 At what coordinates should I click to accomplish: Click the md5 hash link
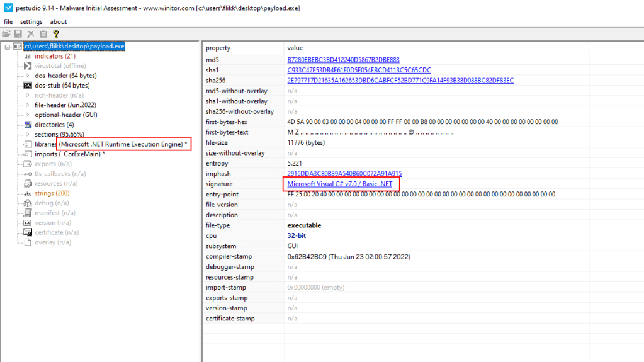[x=343, y=60]
